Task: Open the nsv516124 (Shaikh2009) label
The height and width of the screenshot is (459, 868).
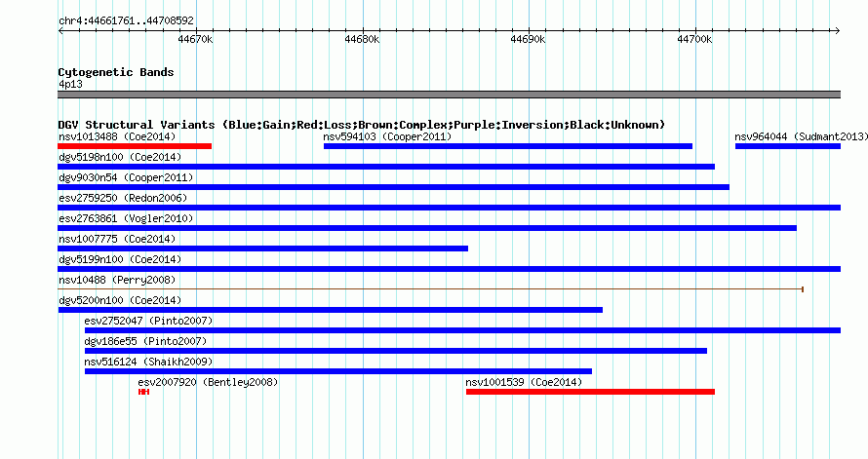Action: point(148,362)
